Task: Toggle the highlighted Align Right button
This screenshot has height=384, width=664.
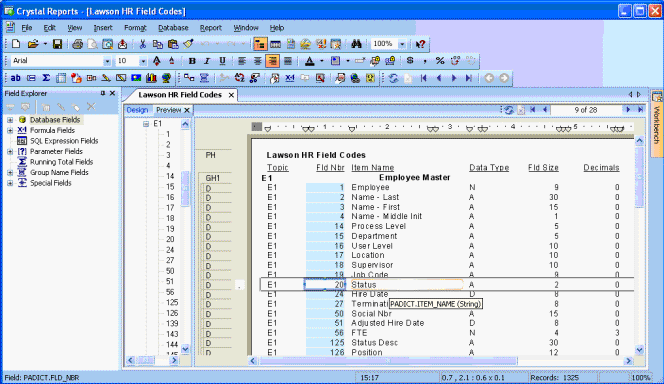Action: pos(272,61)
